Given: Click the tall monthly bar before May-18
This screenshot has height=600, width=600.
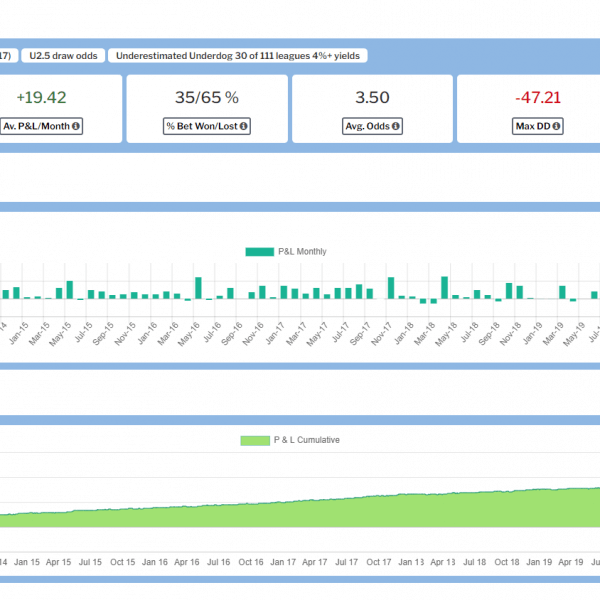Looking at the screenshot, I should (445, 287).
